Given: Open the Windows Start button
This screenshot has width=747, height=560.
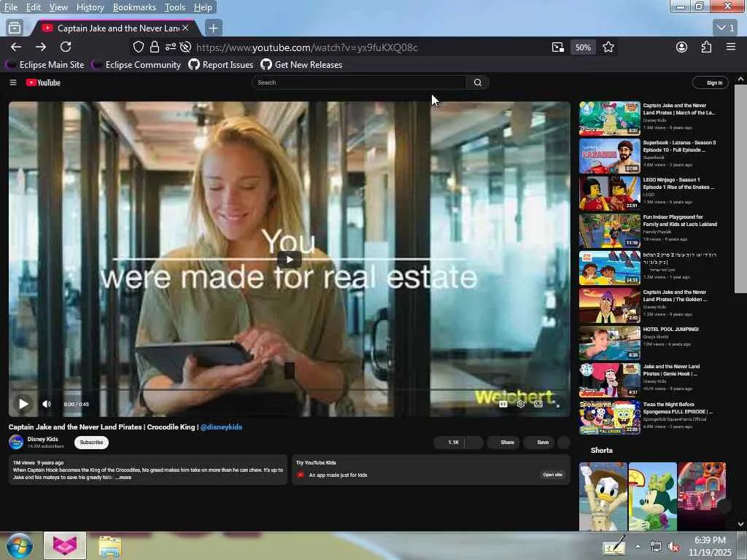Looking at the screenshot, I should 20,545.
